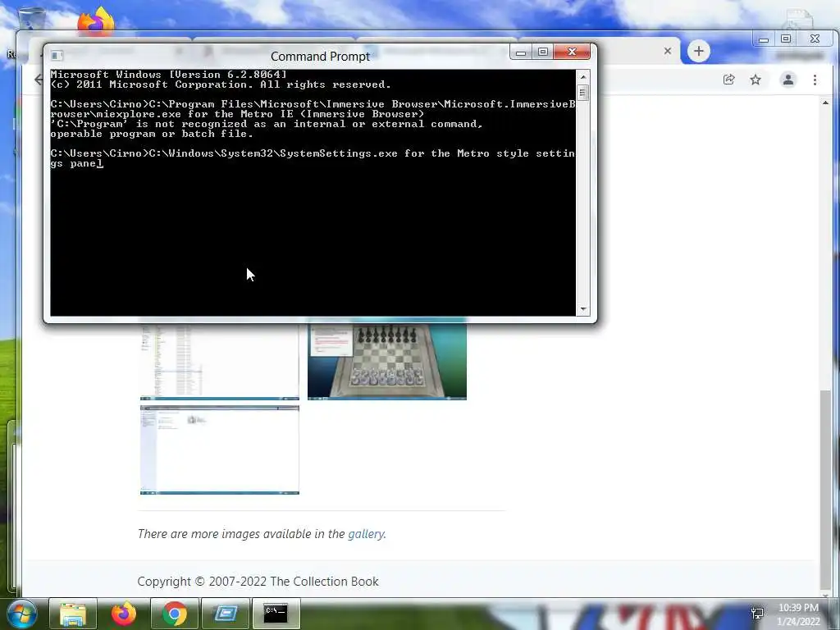The height and width of the screenshot is (630, 840).
Task: Open the file list screenshot thumbnail
Action: [x=220, y=361]
